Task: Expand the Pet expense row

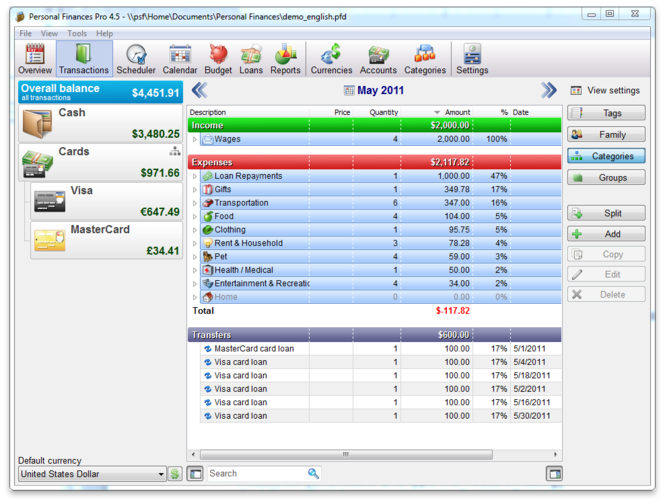Action: pyautogui.click(x=195, y=257)
